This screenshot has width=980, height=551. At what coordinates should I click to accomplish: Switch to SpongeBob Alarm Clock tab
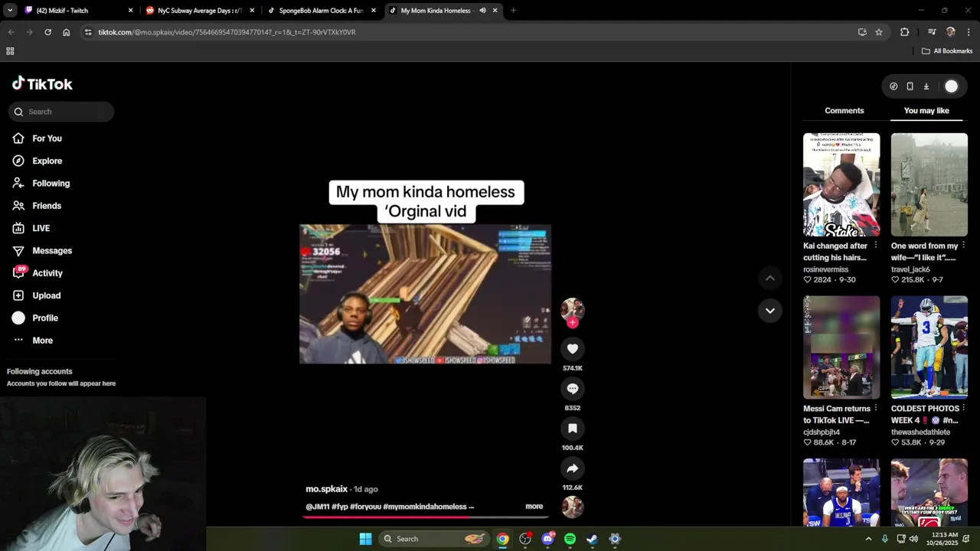[x=322, y=11]
